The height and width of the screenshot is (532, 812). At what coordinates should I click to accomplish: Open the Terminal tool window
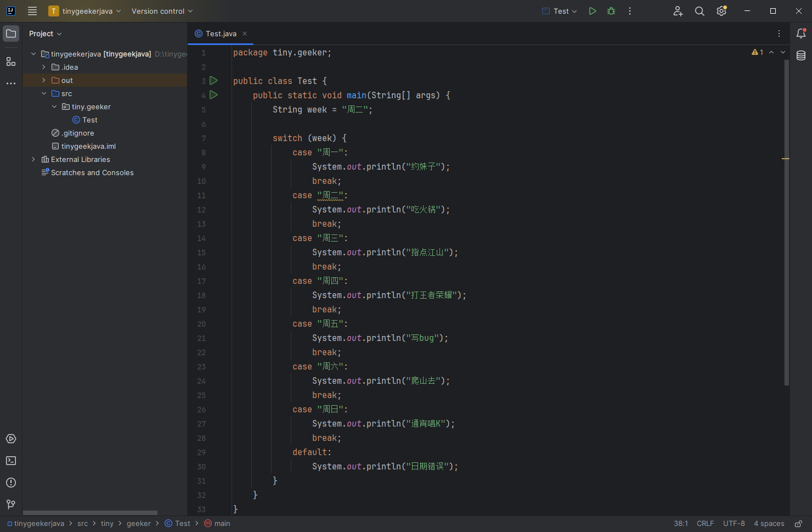(x=11, y=461)
